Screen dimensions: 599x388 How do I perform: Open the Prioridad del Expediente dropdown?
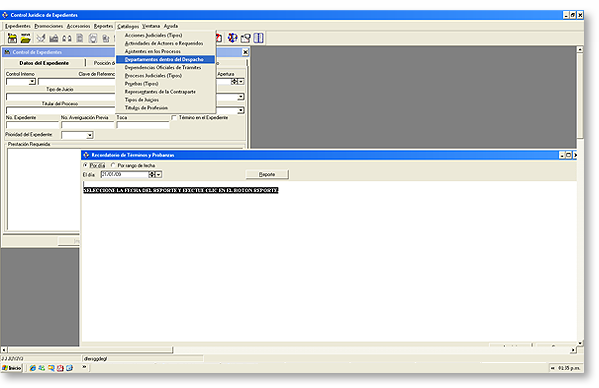pos(89,135)
